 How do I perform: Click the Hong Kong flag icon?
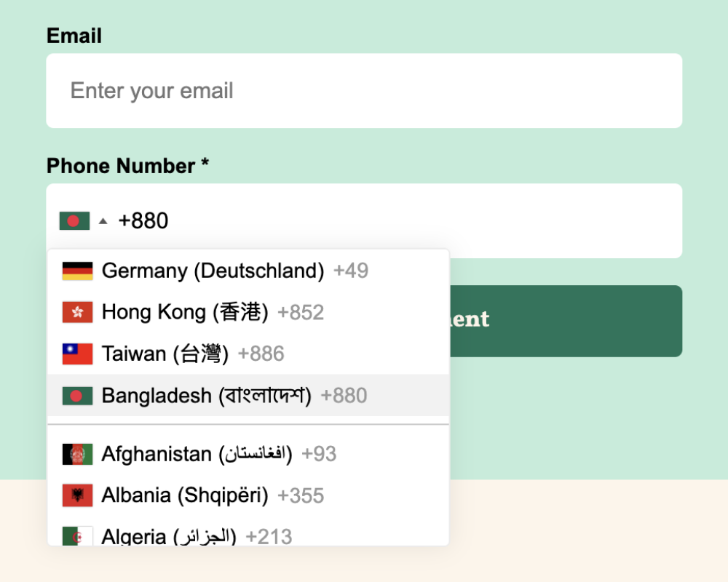tap(77, 312)
